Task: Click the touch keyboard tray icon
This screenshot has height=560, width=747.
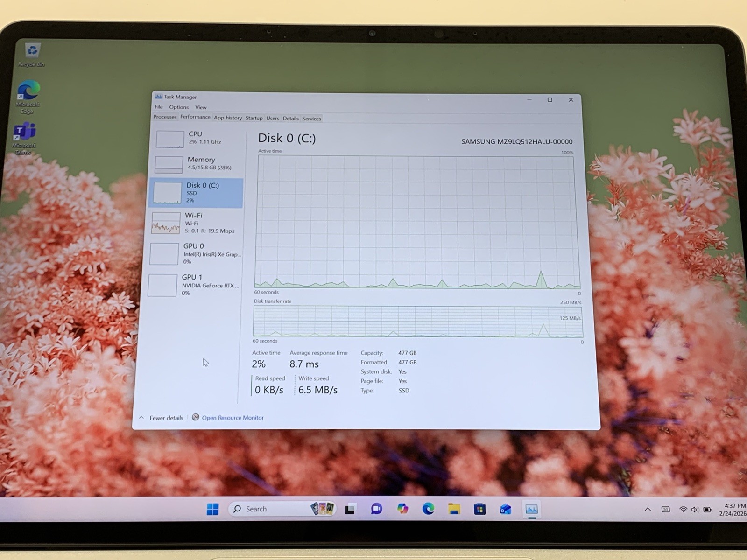Action: tap(666, 509)
